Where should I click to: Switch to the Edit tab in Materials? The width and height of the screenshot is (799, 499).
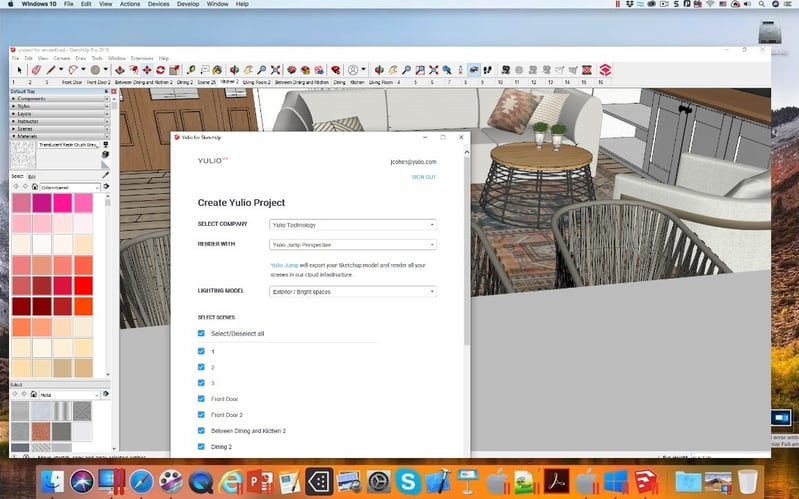tap(32, 176)
